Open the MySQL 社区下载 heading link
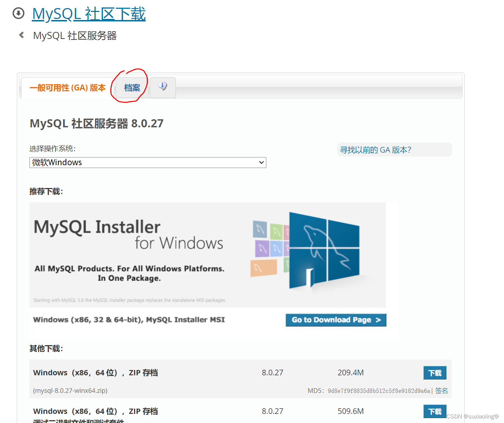The width and height of the screenshot is (504, 423). pos(89,14)
